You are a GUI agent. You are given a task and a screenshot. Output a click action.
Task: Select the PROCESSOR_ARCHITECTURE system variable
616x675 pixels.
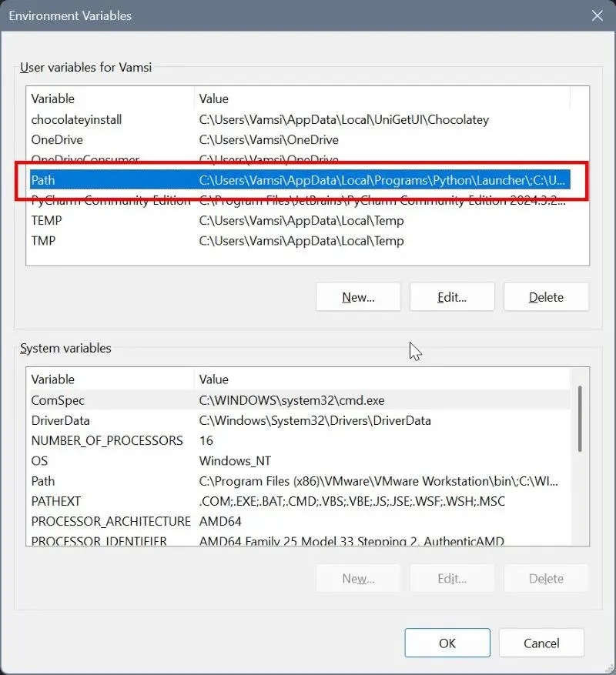(300, 521)
